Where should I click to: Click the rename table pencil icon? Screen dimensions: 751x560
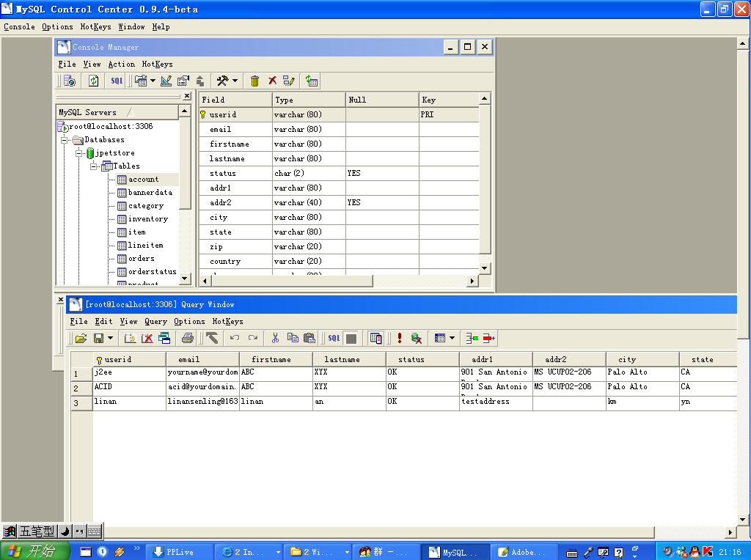(x=288, y=81)
